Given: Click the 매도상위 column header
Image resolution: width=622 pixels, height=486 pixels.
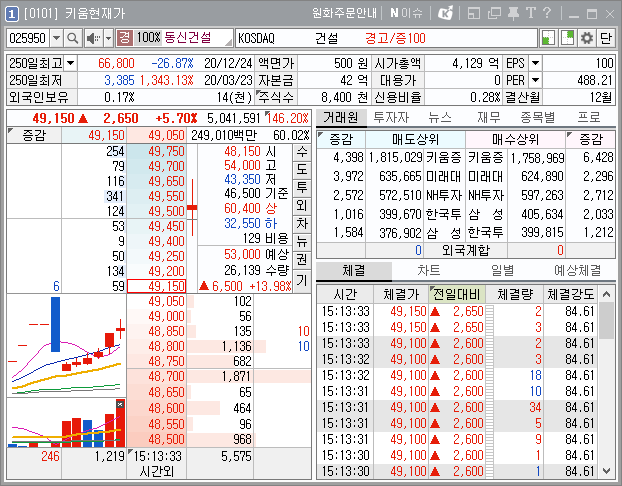Looking at the screenshot, I should pyautogui.click(x=415, y=139).
